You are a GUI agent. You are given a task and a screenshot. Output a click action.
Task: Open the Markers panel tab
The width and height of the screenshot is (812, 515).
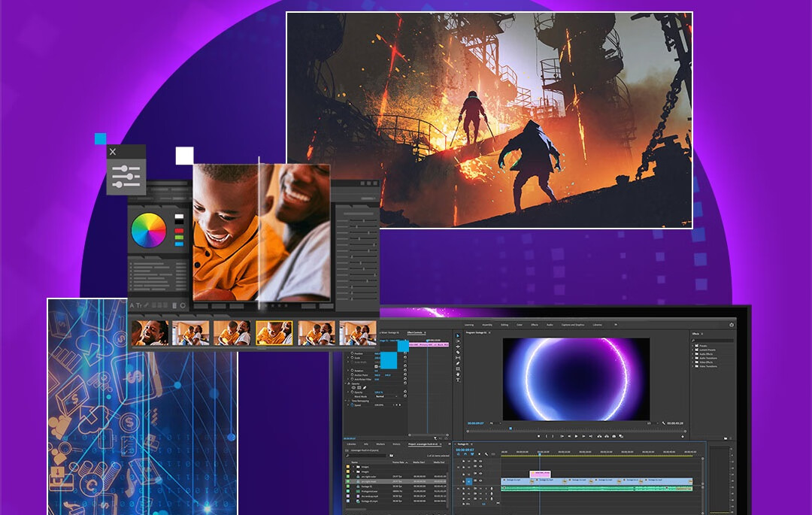click(x=380, y=444)
